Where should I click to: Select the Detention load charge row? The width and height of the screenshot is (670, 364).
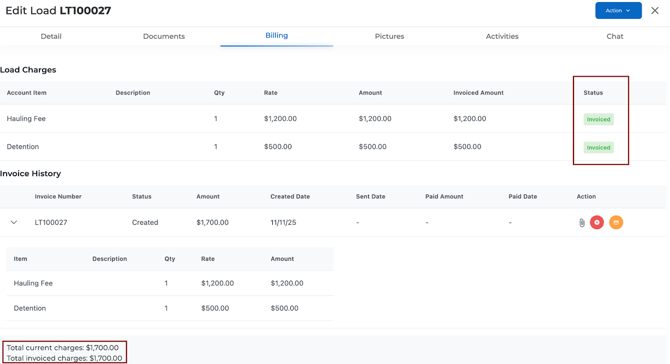click(333, 147)
